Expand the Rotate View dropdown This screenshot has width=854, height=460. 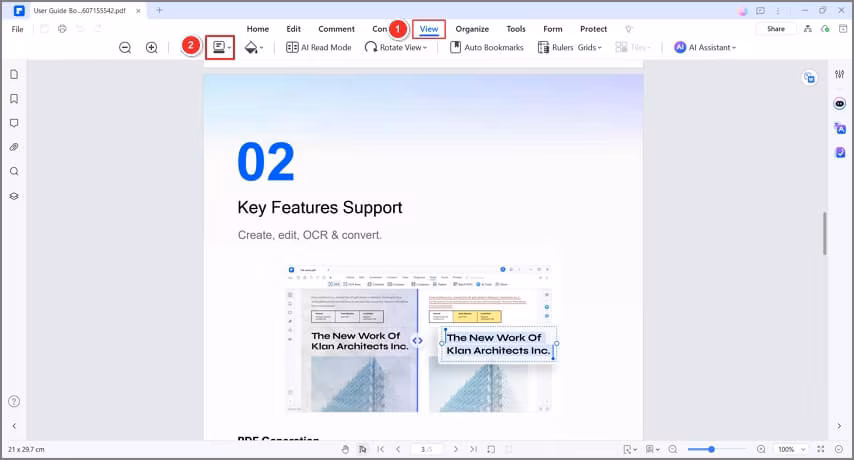pyautogui.click(x=396, y=47)
